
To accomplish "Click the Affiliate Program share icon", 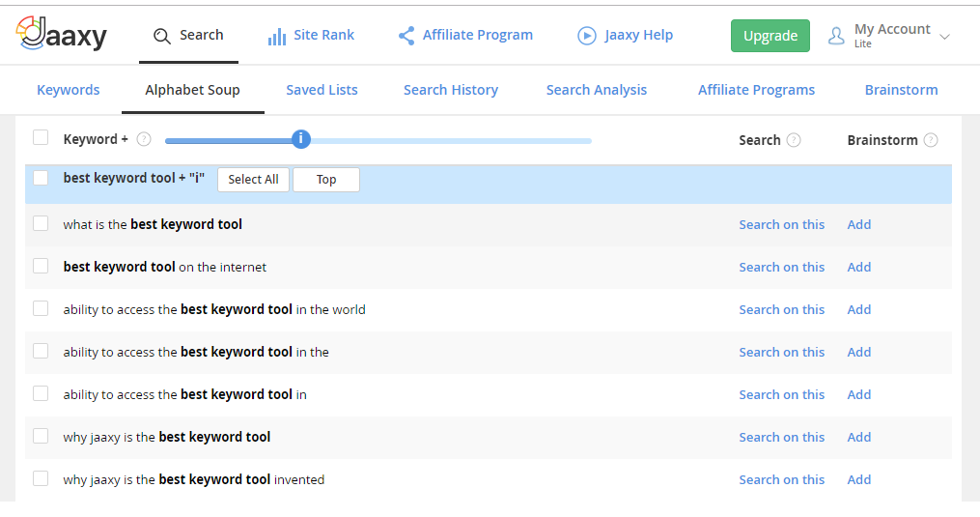I will pos(406,36).
